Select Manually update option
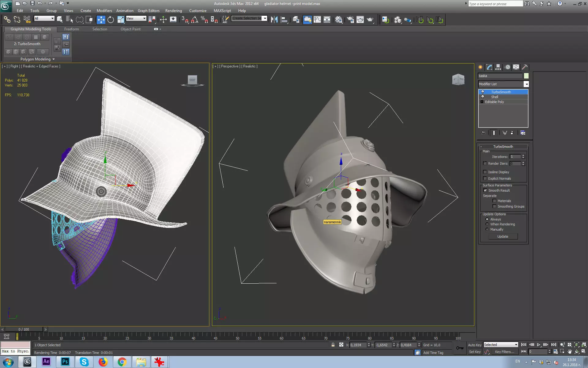 [487, 229]
